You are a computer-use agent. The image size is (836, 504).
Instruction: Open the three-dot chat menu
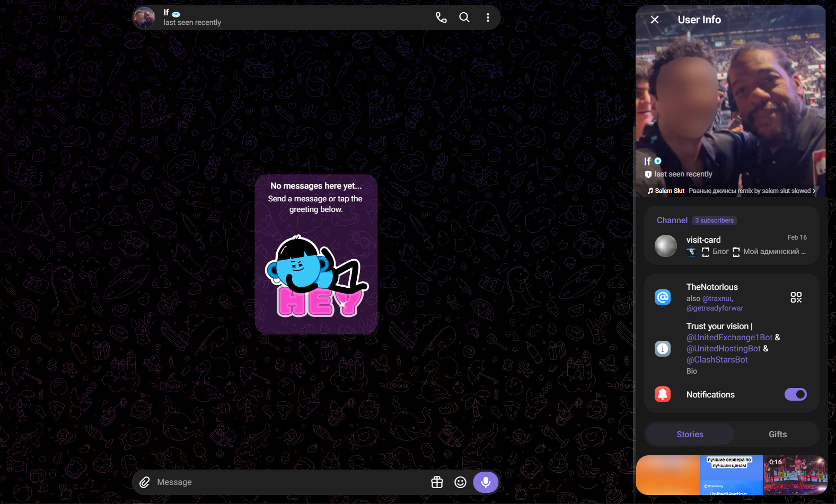click(488, 17)
